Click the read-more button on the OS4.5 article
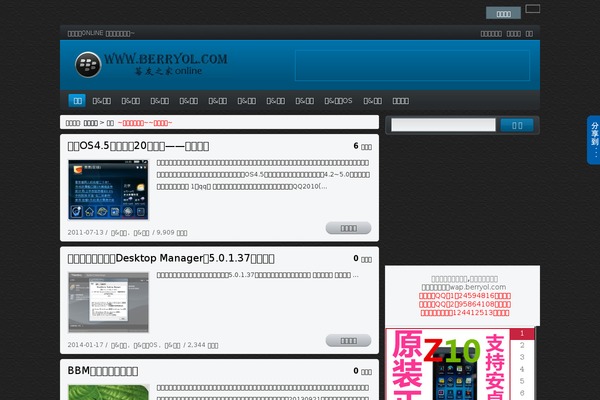The width and height of the screenshot is (600, 400). (x=348, y=228)
